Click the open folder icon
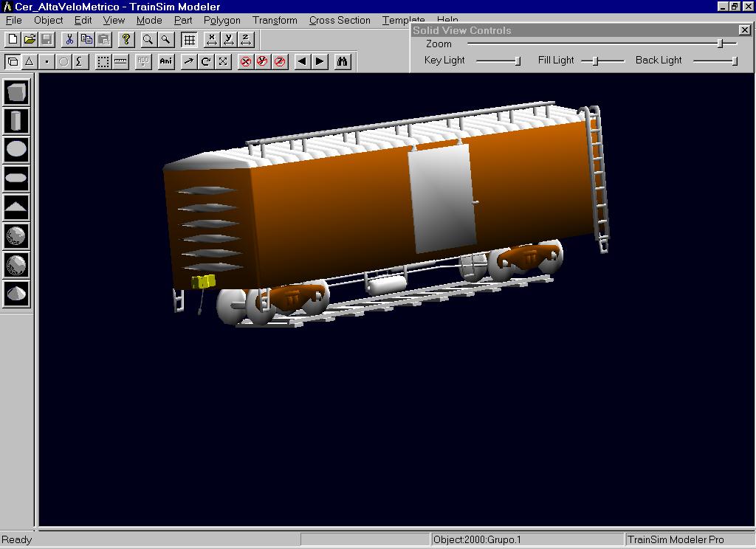Screen dimensions: 756x549 pyautogui.click(x=30, y=40)
